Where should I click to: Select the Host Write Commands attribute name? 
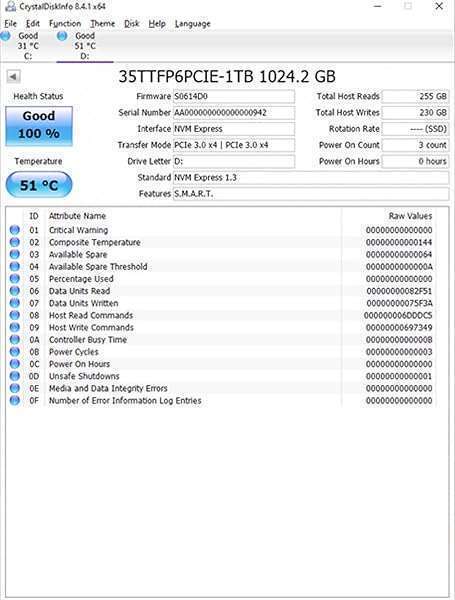click(91, 328)
